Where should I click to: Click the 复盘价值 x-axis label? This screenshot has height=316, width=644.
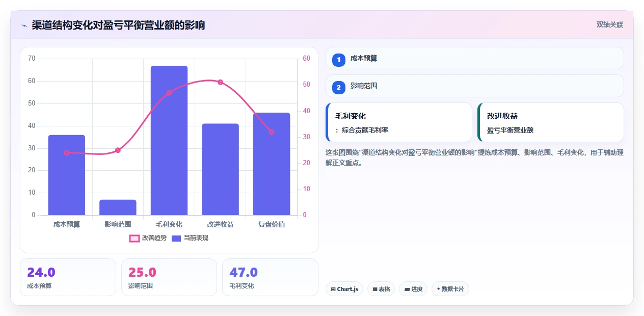coord(272,224)
